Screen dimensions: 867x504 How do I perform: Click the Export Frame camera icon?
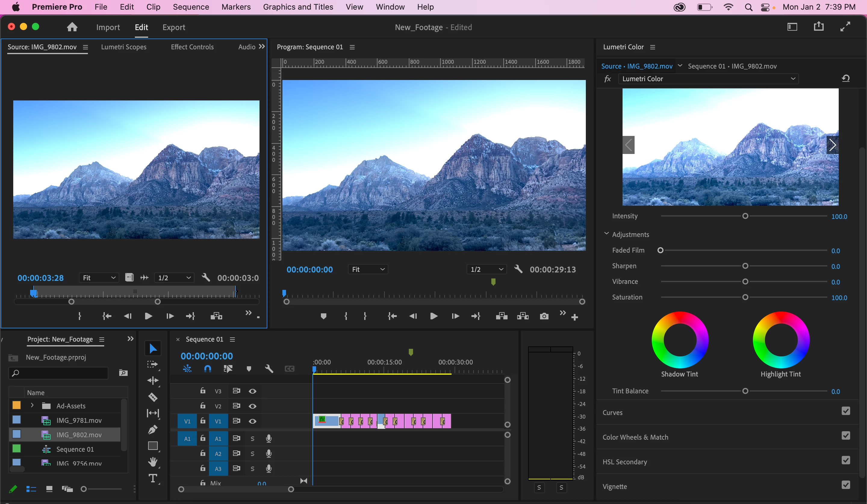pos(544,316)
